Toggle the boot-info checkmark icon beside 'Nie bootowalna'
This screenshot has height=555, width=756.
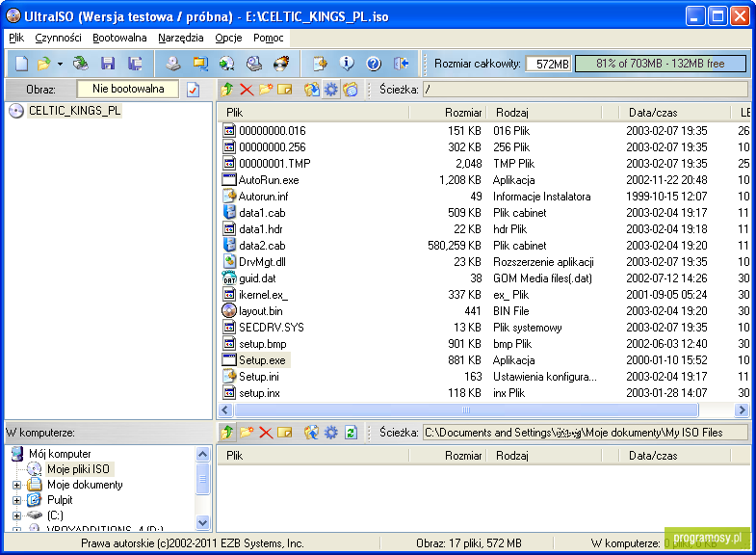click(193, 90)
